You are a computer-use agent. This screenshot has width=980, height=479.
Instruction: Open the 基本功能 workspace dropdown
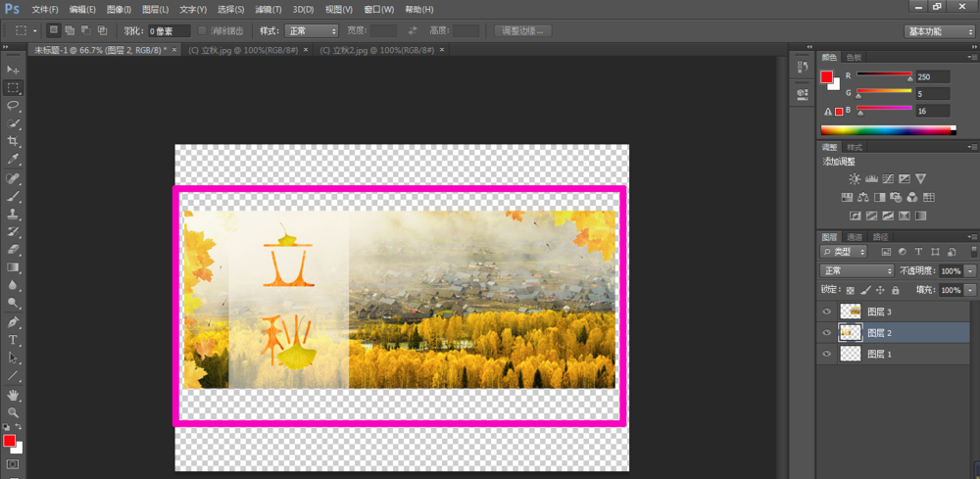point(938,31)
